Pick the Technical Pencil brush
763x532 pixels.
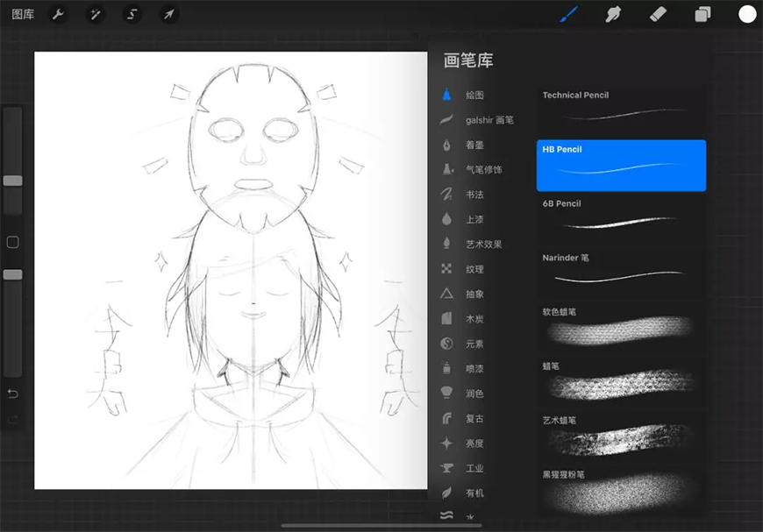click(x=621, y=106)
